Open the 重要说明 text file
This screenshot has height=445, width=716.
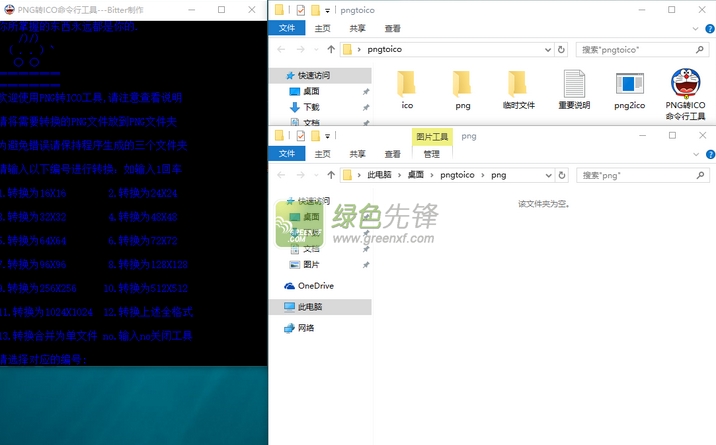[574, 90]
